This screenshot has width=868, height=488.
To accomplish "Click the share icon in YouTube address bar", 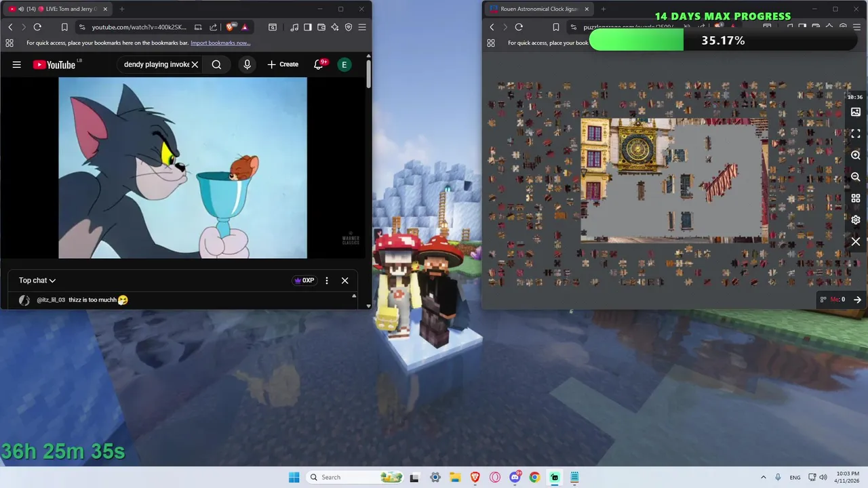I will (x=213, y=27).
